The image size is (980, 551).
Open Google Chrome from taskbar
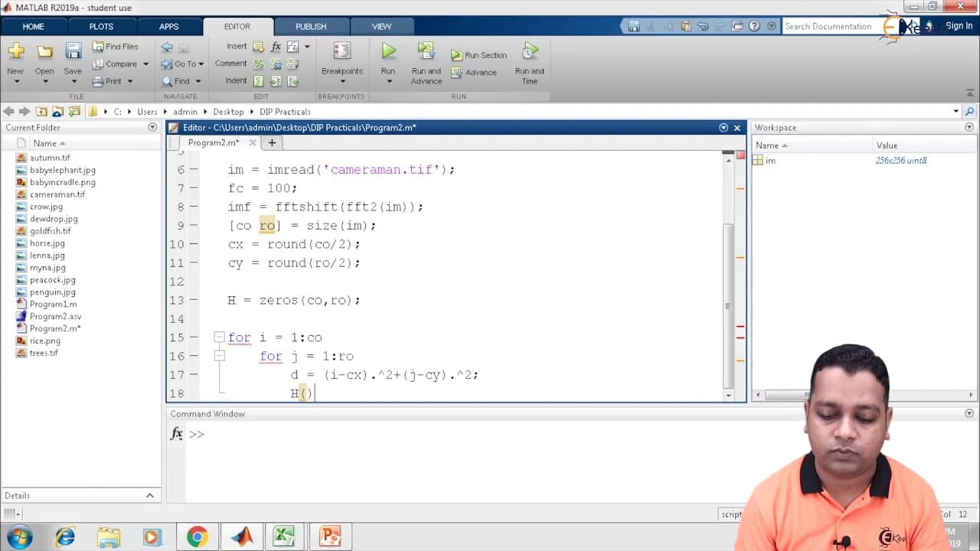coord(197,536)
